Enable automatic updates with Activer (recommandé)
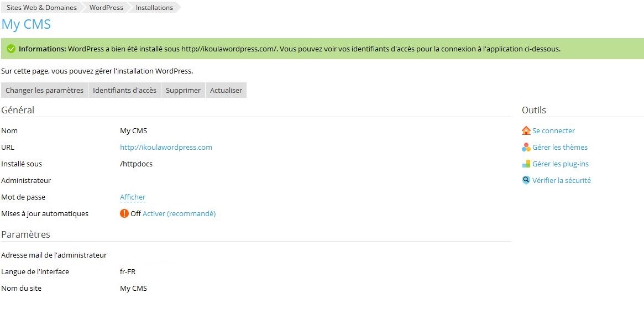This screenshot has height=314, width=644. tap(179, 214)
